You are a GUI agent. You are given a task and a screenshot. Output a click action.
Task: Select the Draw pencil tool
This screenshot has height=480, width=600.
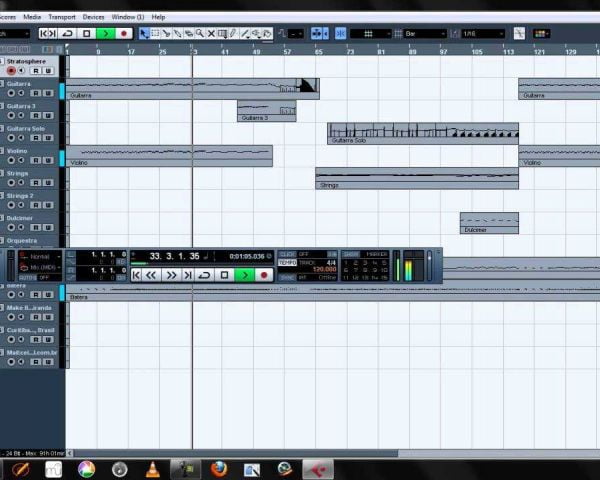(233, 34)
